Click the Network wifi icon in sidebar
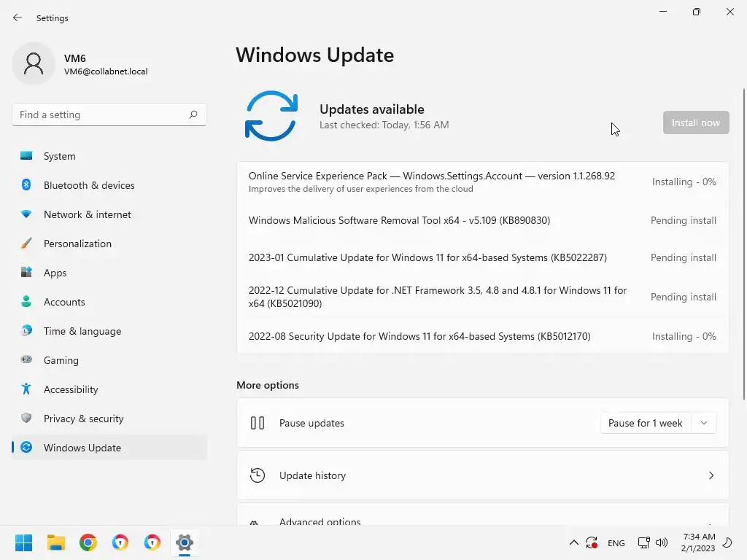747x560 pixels. click(26, 214)
